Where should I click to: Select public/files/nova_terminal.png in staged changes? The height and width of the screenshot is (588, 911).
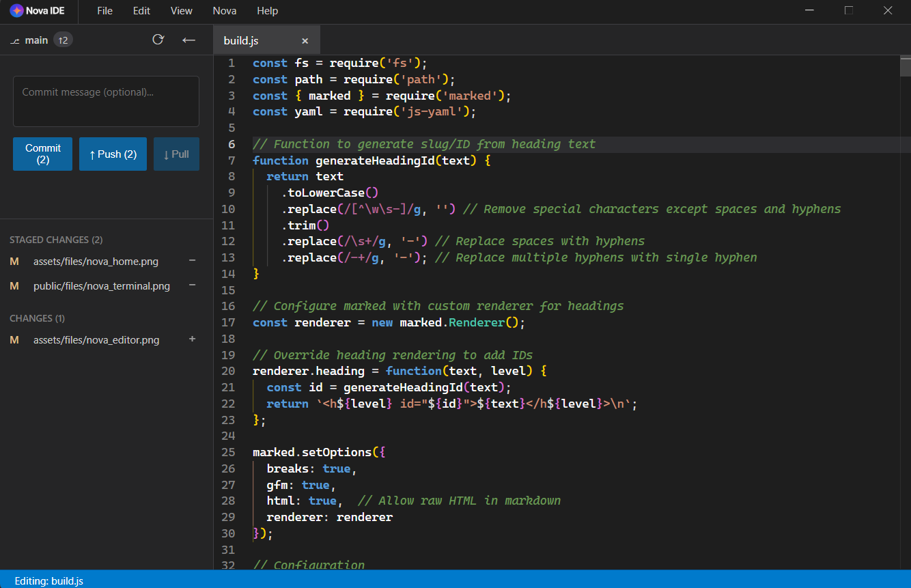point(101,285)
